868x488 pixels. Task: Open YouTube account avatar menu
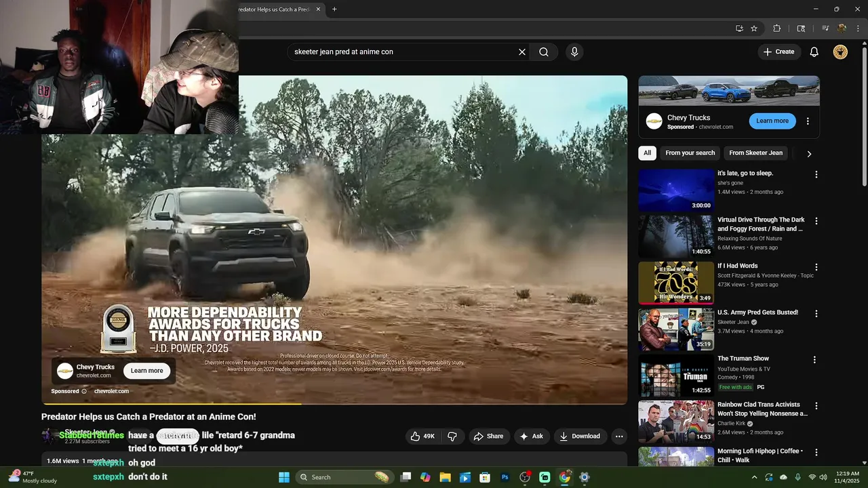click(840, 52)
